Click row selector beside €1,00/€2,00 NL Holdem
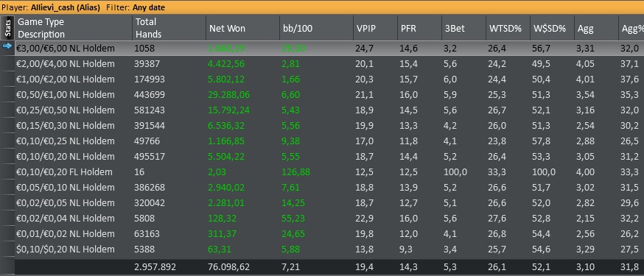This screenshot has width=644, height=276. click(7, 79)
